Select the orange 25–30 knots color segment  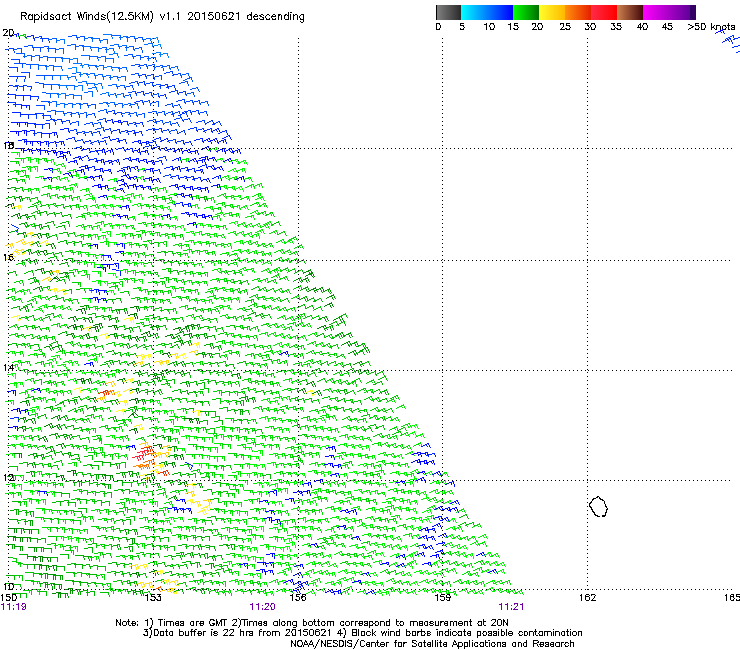click(x=578, y=12)
